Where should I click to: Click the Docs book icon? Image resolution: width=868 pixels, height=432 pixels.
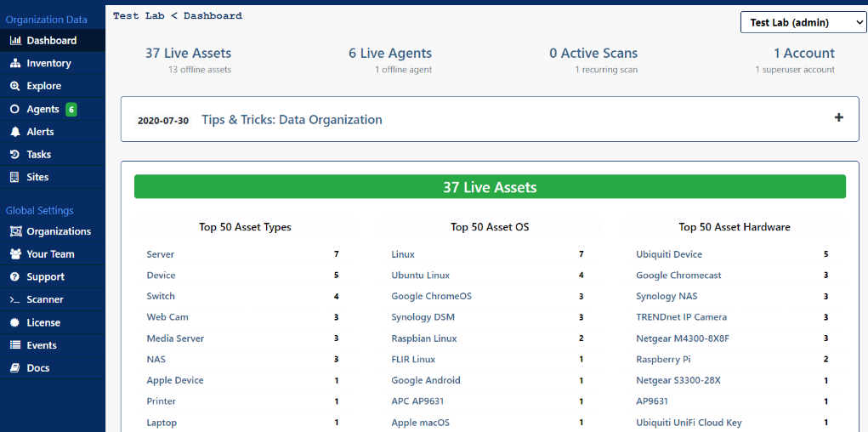click(x=15, y=367)
